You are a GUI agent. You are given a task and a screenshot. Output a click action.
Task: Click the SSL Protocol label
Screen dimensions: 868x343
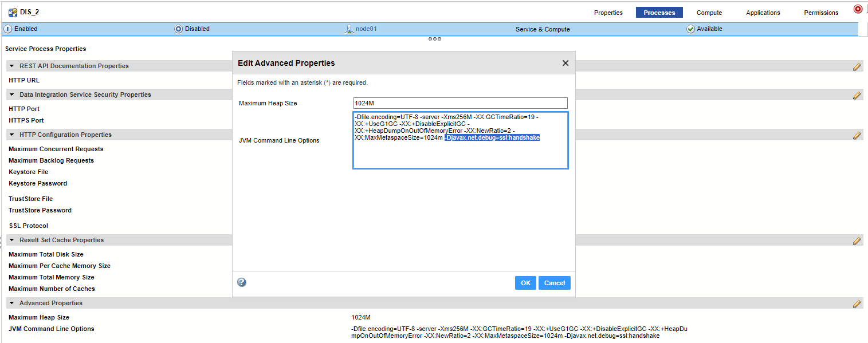coord(29,226)
